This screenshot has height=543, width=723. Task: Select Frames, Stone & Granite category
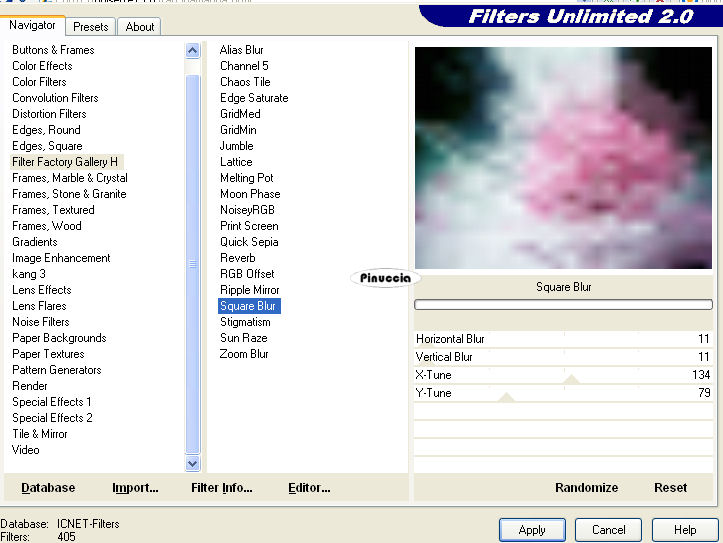(69, 194)
